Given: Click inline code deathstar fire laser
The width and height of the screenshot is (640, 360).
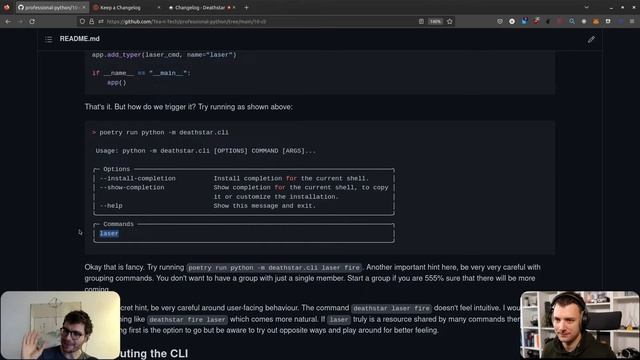Looking at the screenshot, I should click(x=187, y=320).
